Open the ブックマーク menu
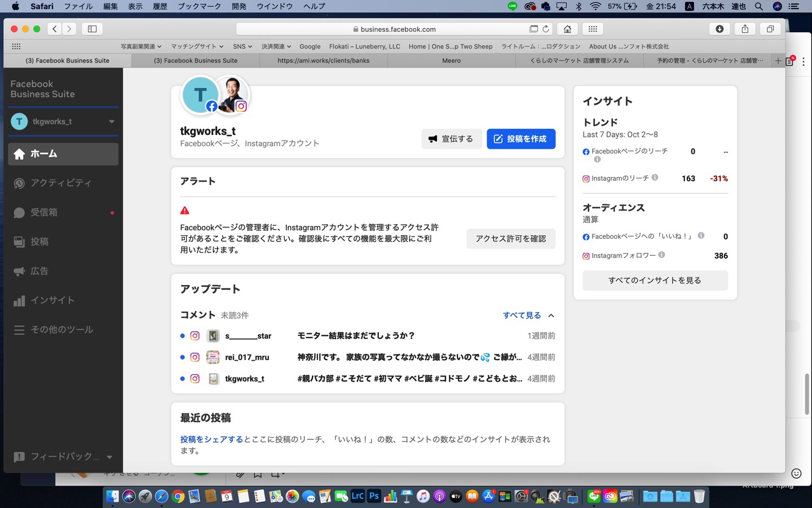Image resolution: width=812 pixels, height=508 pixels. pos(200,6)
